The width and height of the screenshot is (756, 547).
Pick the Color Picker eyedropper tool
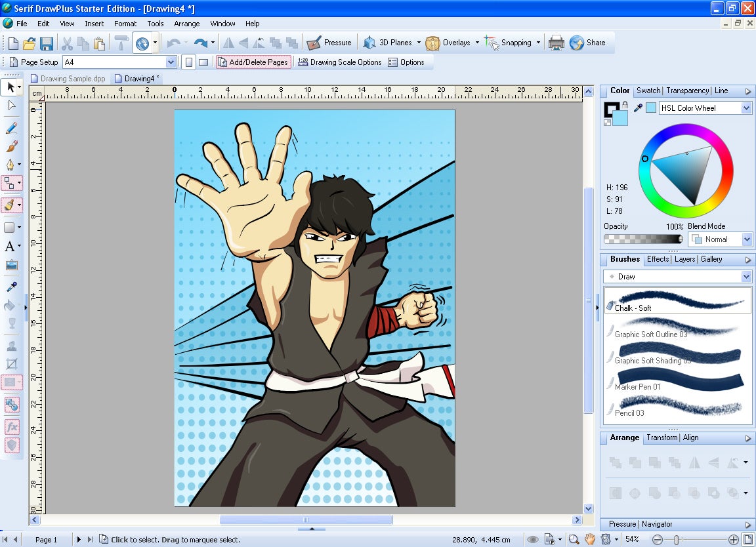(x=11, y=287)
